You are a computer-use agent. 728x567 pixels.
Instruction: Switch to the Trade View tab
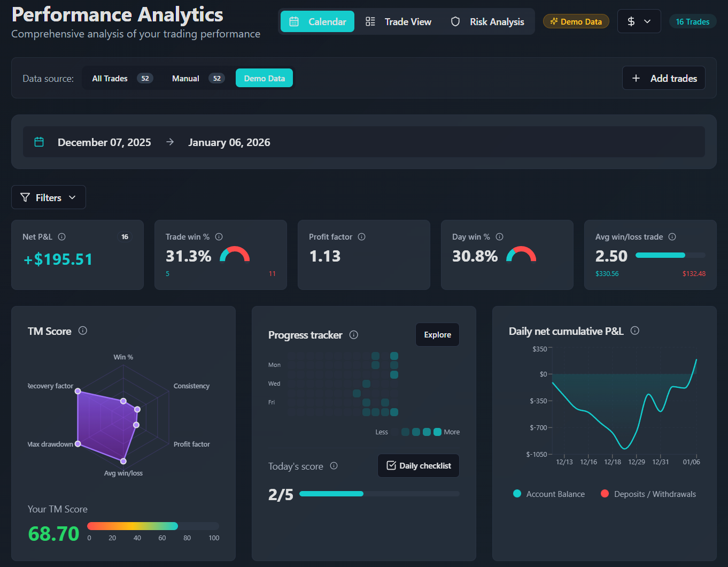[398, 21]
